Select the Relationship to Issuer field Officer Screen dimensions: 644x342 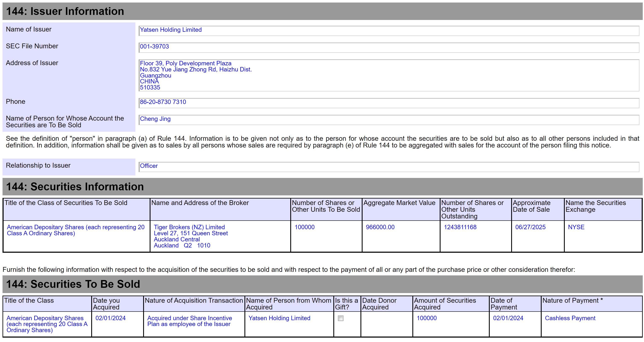pyautogui.click(x=389, y=167)
